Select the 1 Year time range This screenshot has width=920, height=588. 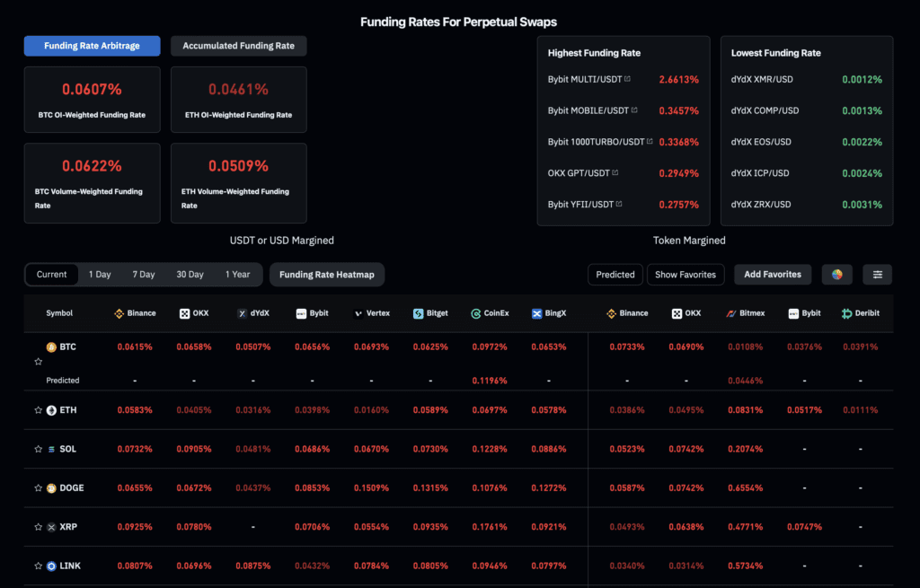238,274
